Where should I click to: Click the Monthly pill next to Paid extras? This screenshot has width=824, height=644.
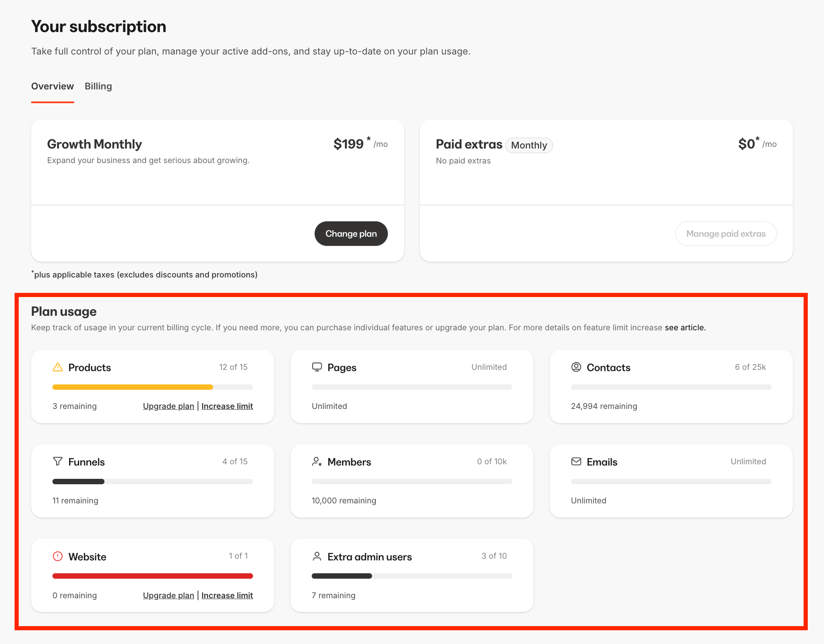[x=529, y=145]
